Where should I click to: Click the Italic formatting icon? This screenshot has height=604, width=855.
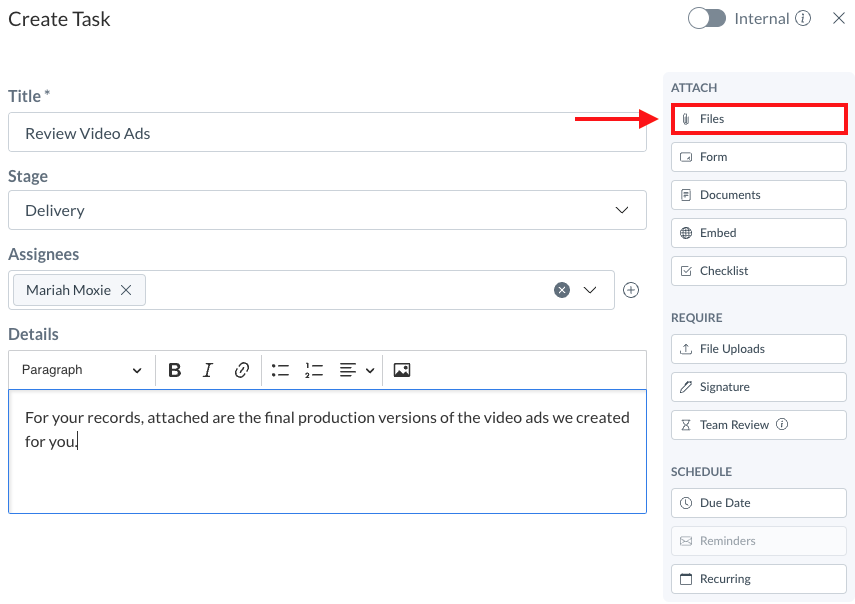(x=208, y=370)
